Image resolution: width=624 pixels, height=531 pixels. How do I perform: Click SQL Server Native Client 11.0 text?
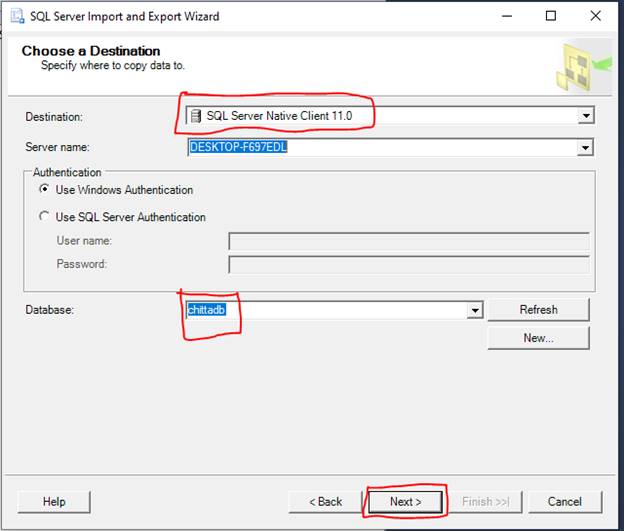pyautogui.click(x=279, y=116)
